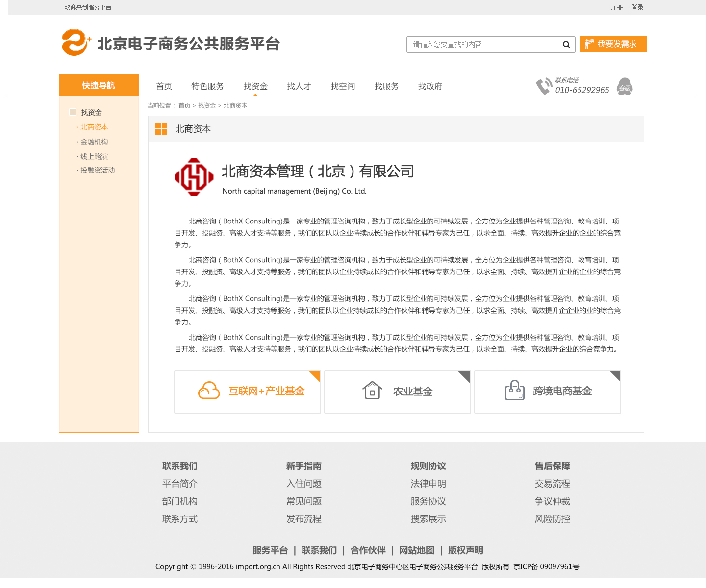706x588 pixels.
Task: Collapse the 找资金 tree section
Action: pos(73,112)
